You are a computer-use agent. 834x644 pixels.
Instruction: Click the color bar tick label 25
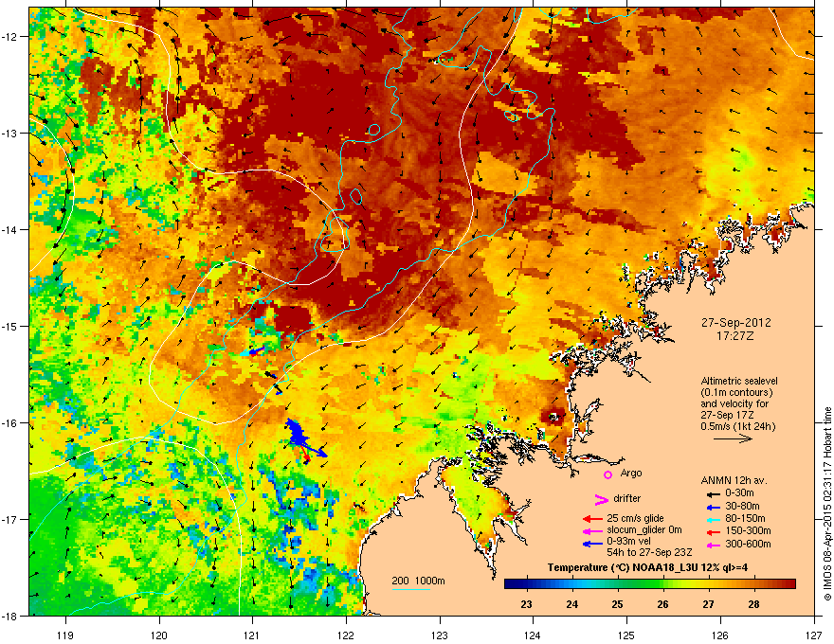pos(617,604)
